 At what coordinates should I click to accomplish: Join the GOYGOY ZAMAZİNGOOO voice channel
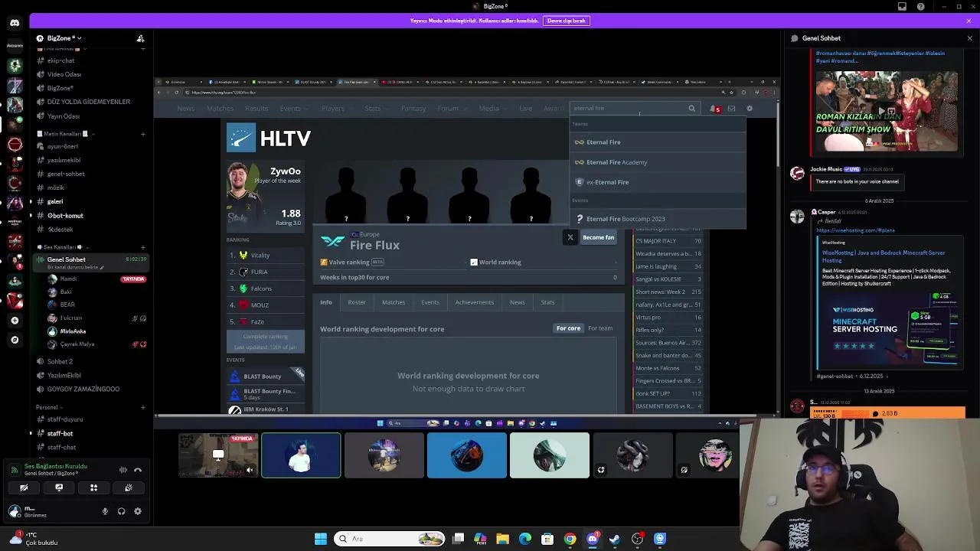83,389
